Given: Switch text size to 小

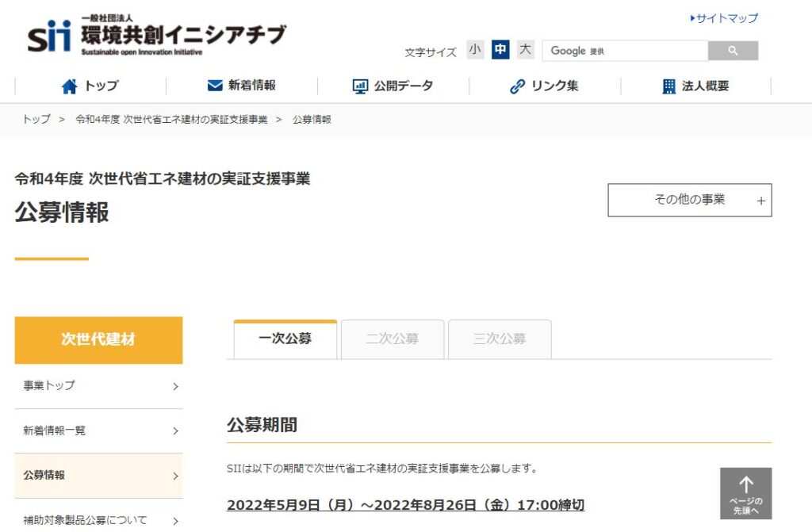Looking at the screenshot, I should tap(475, 49).
